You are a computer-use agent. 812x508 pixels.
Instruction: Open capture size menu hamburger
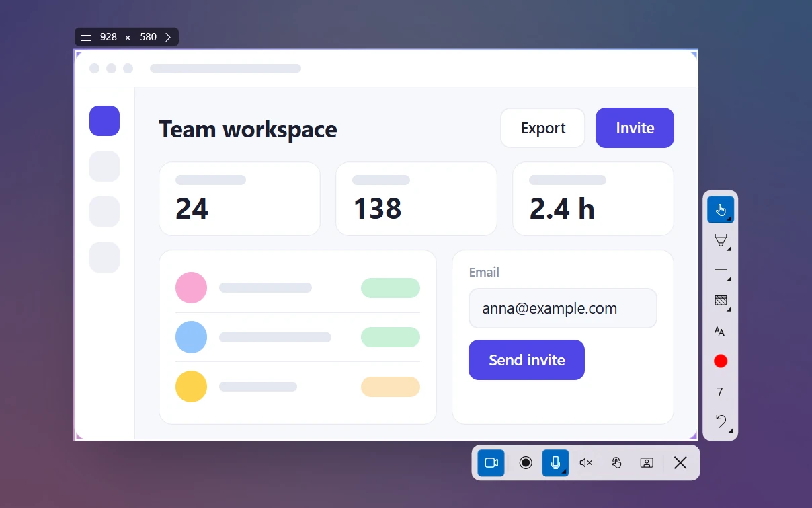[86, 38]
